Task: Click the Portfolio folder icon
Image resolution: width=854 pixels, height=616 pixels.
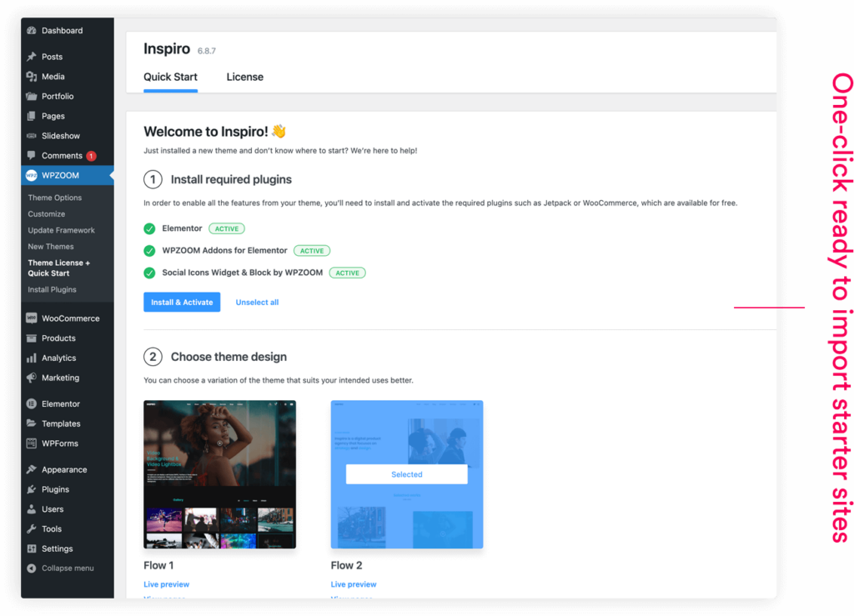Action: pos(32,97)
